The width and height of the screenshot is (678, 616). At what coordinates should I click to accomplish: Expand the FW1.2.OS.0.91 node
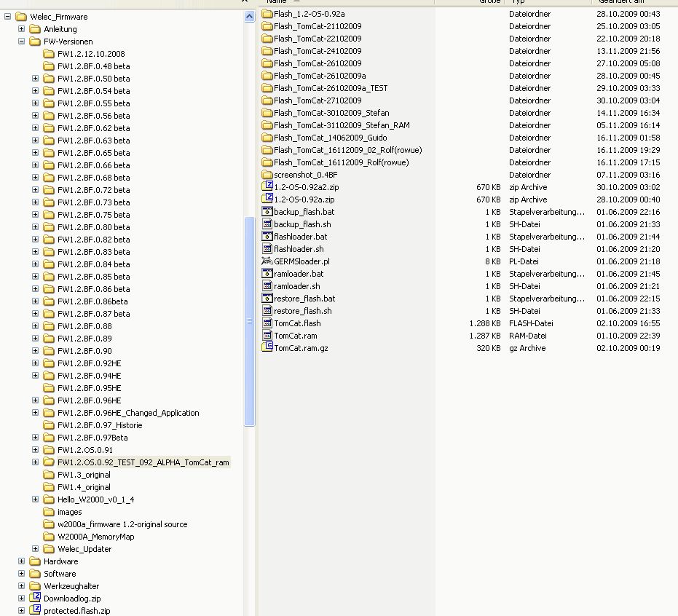(x=36, y=449)
